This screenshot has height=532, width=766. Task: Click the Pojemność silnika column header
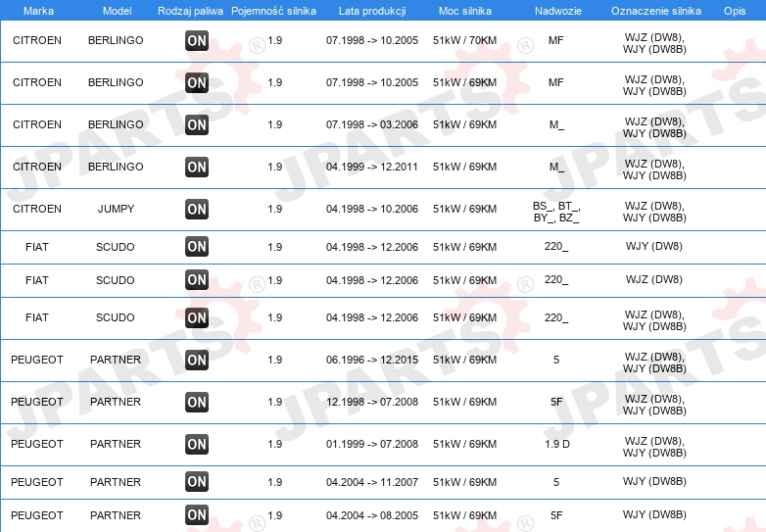coord(273,11)
